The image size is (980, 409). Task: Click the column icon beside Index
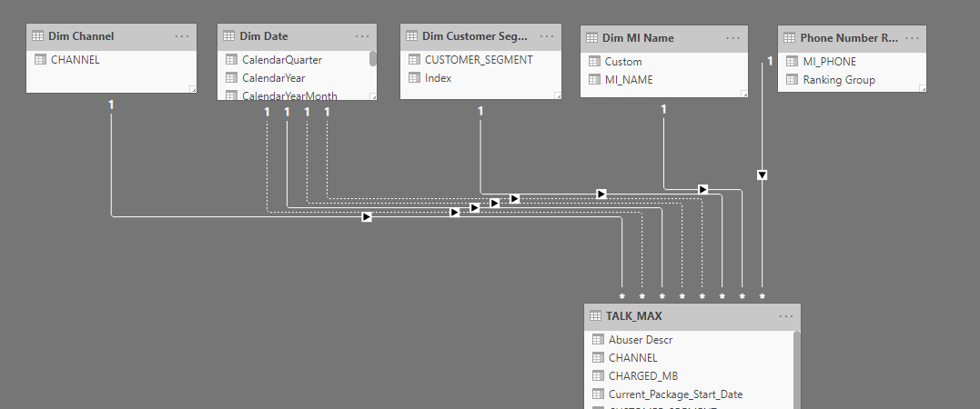(x=414, y=78)
